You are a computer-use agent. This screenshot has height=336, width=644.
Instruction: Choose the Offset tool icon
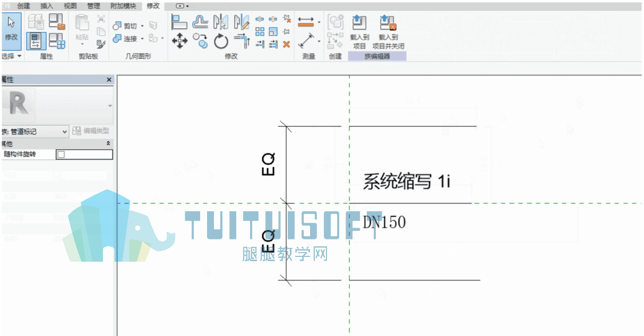pos(200,22)
